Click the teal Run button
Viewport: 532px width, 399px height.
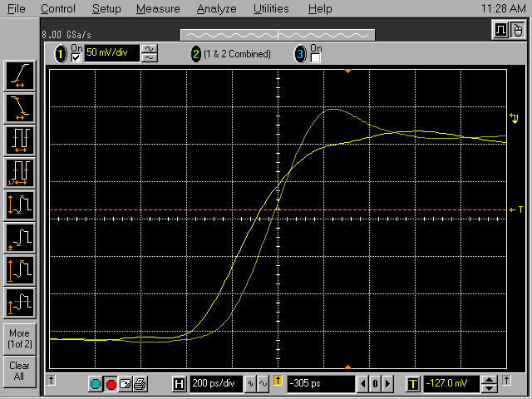[96, 384]
